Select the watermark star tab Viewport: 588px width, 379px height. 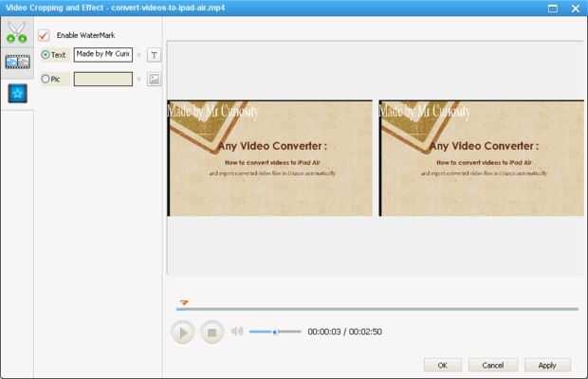18,93
